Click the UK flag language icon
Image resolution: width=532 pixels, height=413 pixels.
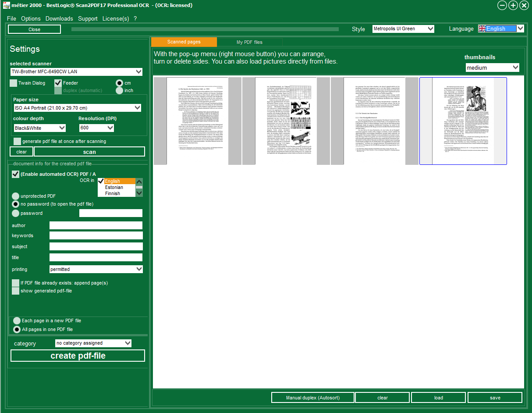coord(482,29)
